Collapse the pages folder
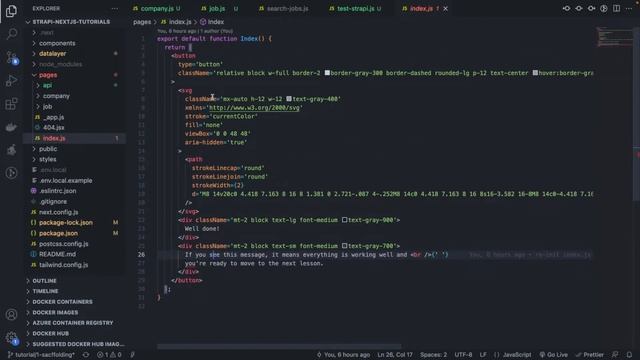 [48, 75]
